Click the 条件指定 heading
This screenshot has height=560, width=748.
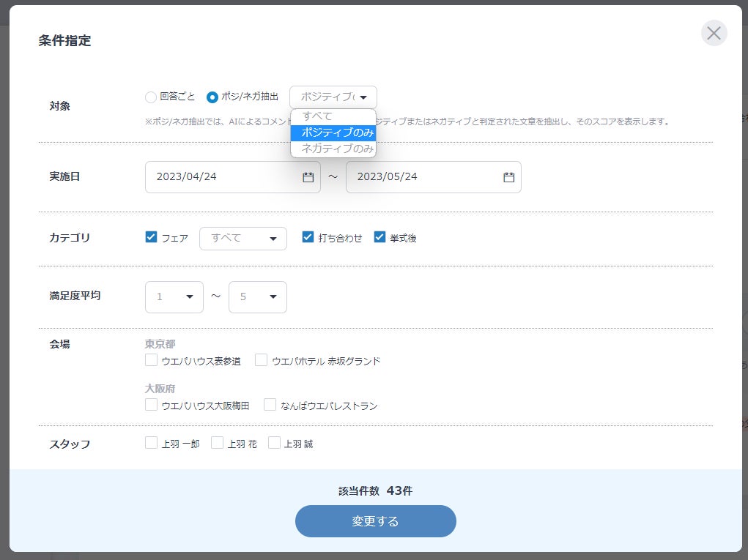pos(65,40)
